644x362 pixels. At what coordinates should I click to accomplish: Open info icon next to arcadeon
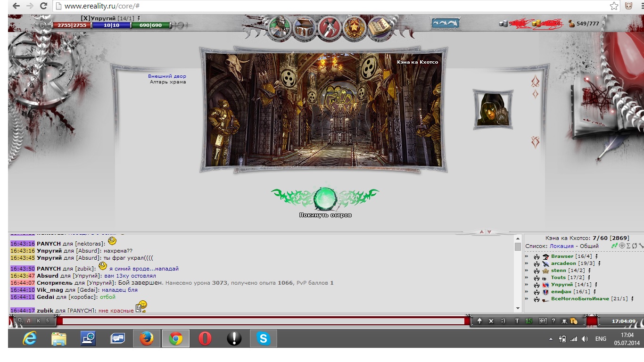(x=601, y=263)
